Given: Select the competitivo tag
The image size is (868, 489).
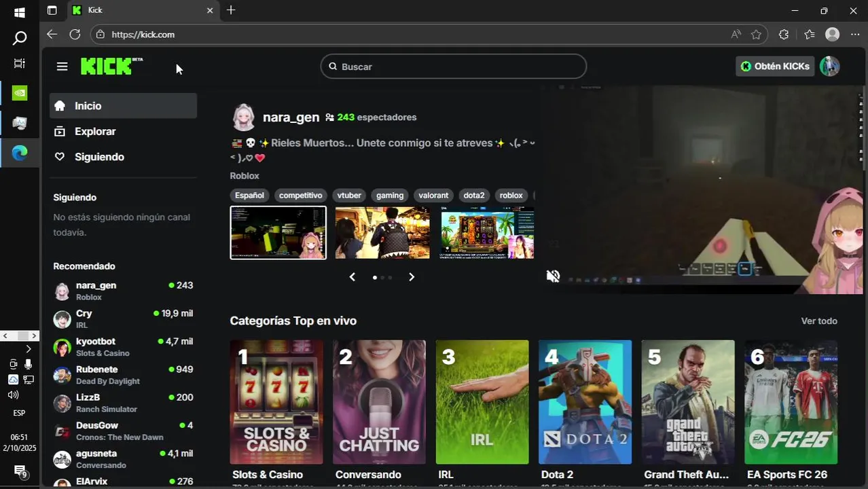Looking at the screenshot, I should pos(300,196).
